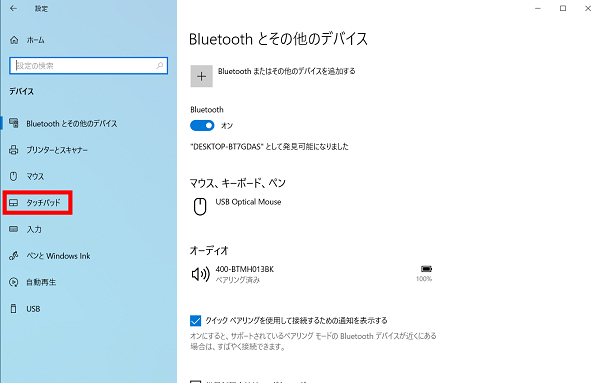Image resolution: width=600 pixels, height=383 pixels.
Task: Click the touchpad icon in sidebar
Action: pos(14,202)
